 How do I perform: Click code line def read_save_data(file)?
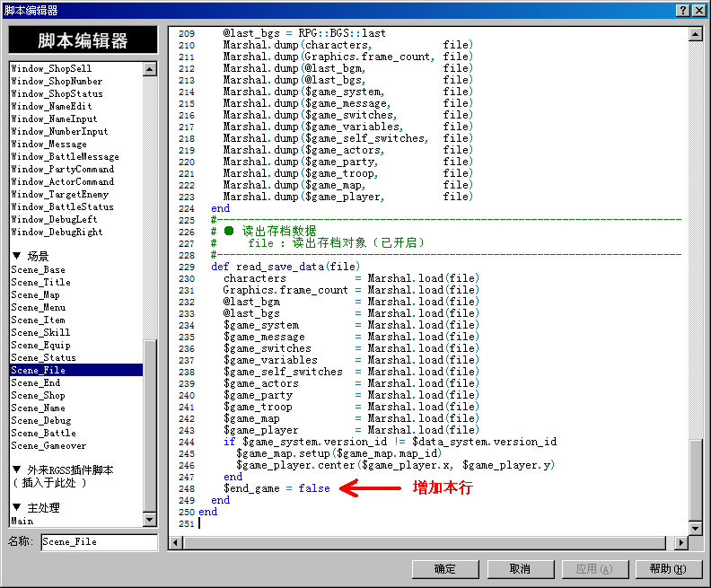click(x=285, y=267)
